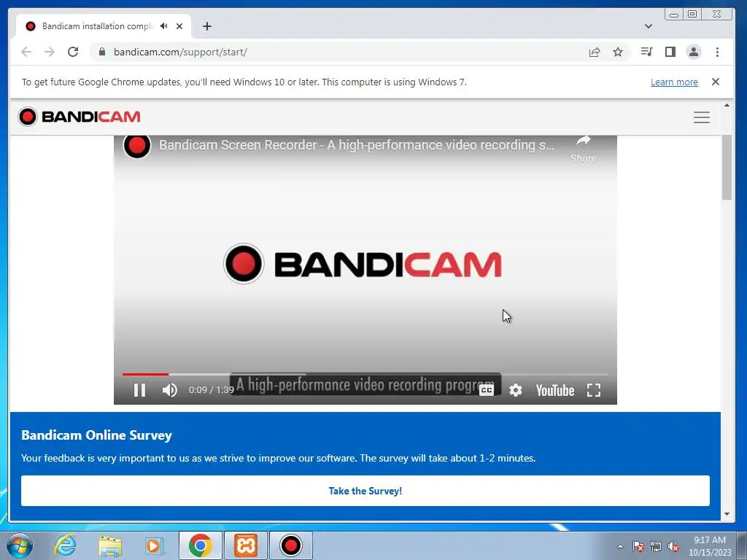Open the video on YouTube via logo

tap(555, 391)
